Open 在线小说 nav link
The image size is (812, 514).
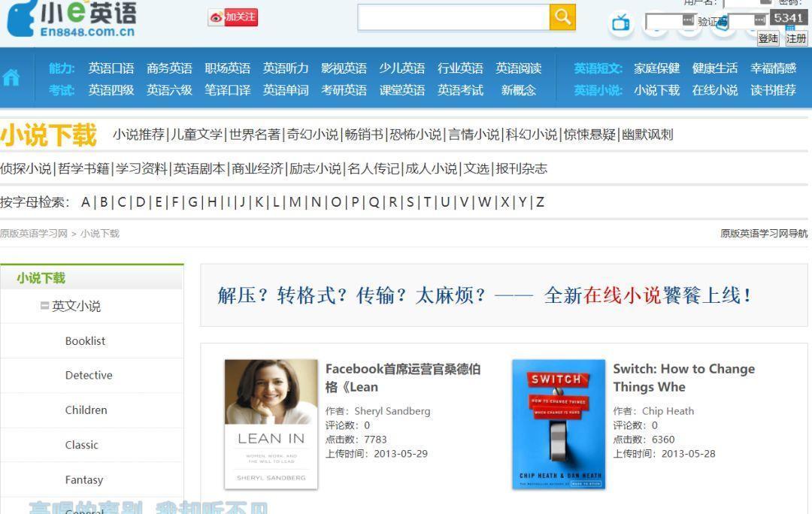715,90
